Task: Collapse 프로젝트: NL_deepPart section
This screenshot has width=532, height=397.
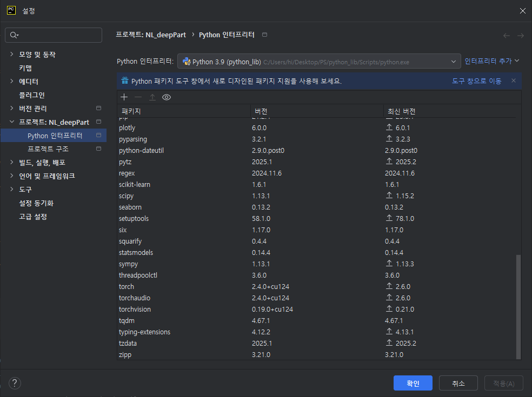Action: coord(12,122)
